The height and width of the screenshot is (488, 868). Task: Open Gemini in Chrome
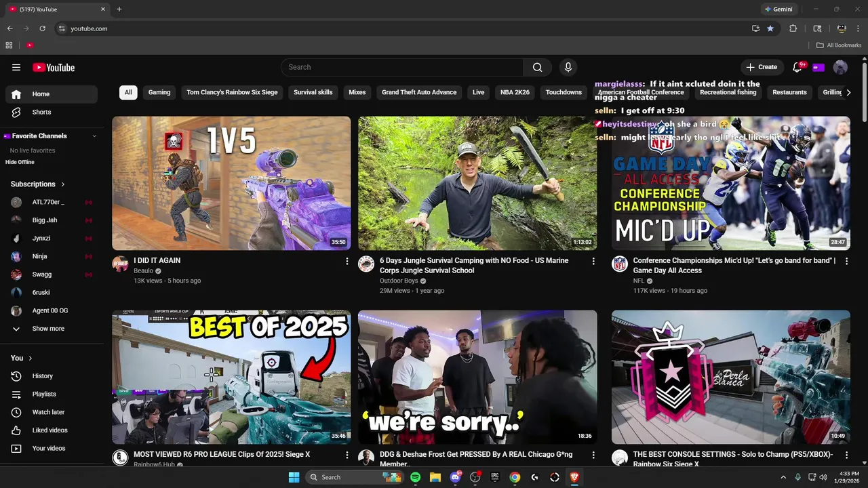(x=778, y=9)
